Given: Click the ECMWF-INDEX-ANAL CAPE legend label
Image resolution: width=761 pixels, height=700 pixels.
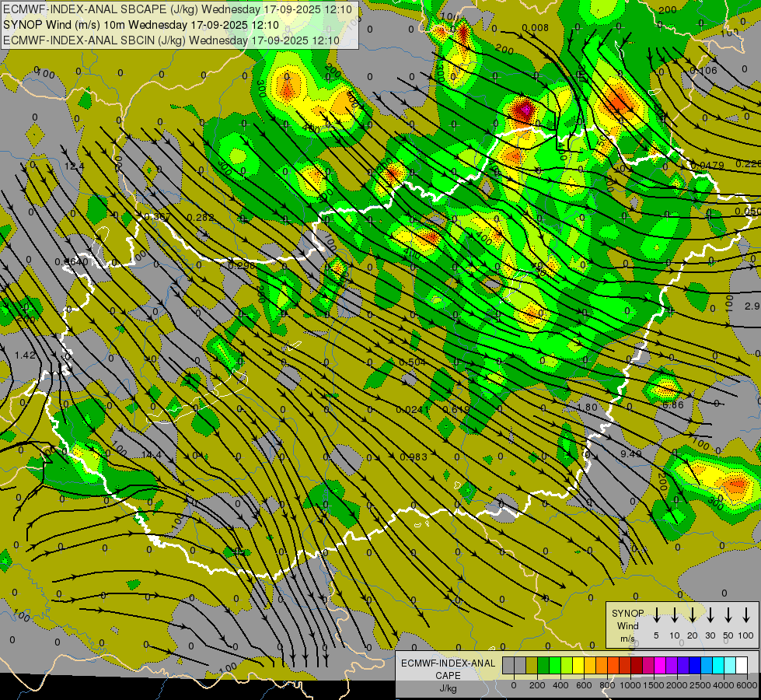Looking at the screenshot, I should coord(448,669).
